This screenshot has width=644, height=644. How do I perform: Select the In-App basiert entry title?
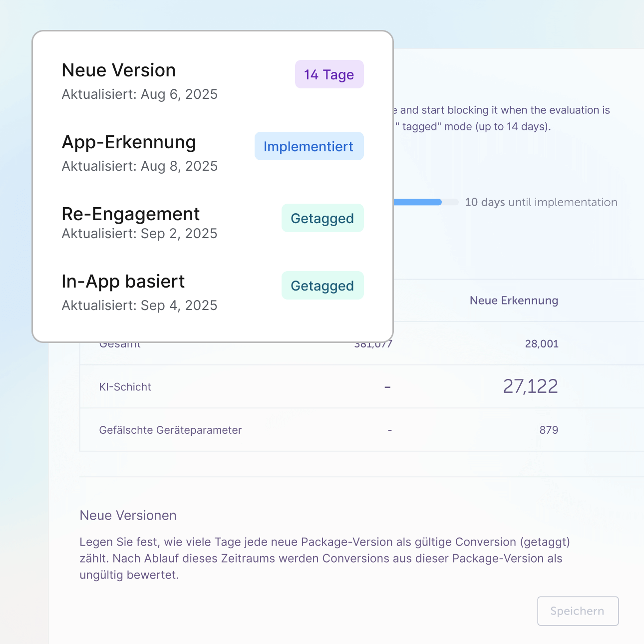click(x=123, y=282)
